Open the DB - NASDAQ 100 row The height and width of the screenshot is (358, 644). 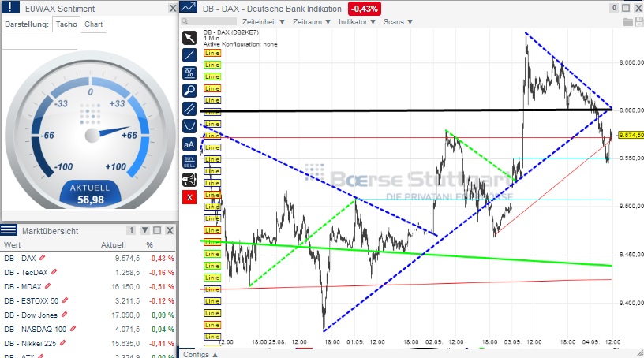pyautogui.click(x=88, y=330)
